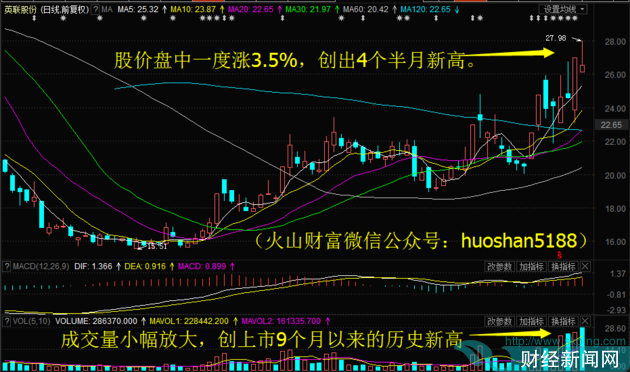Click the MA120 cyan downward arrow indicator
This screenshot has height=372, width=630.
456,9
